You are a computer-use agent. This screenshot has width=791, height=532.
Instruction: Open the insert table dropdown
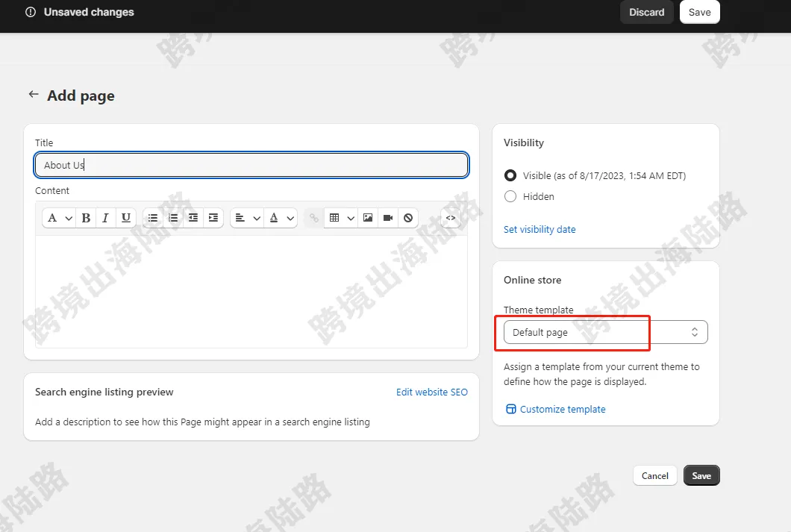(341, 218)
